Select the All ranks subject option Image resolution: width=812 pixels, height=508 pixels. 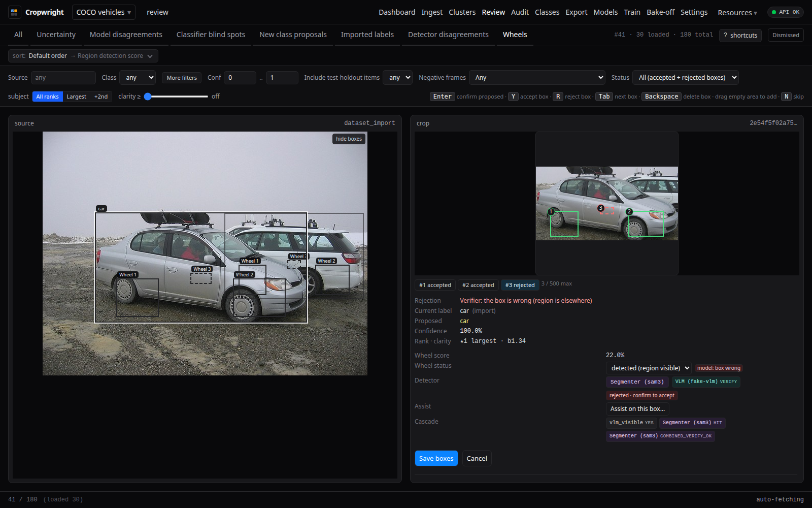48,97
